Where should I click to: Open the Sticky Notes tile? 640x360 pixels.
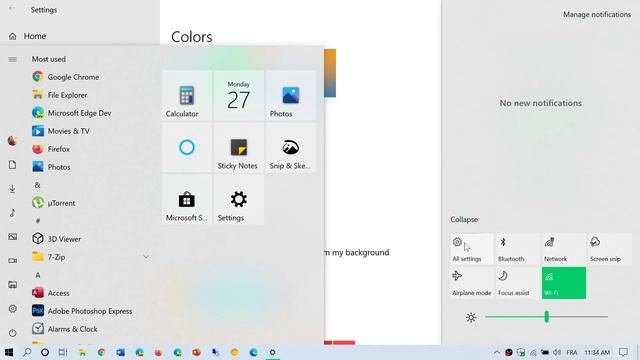point(238,147)
